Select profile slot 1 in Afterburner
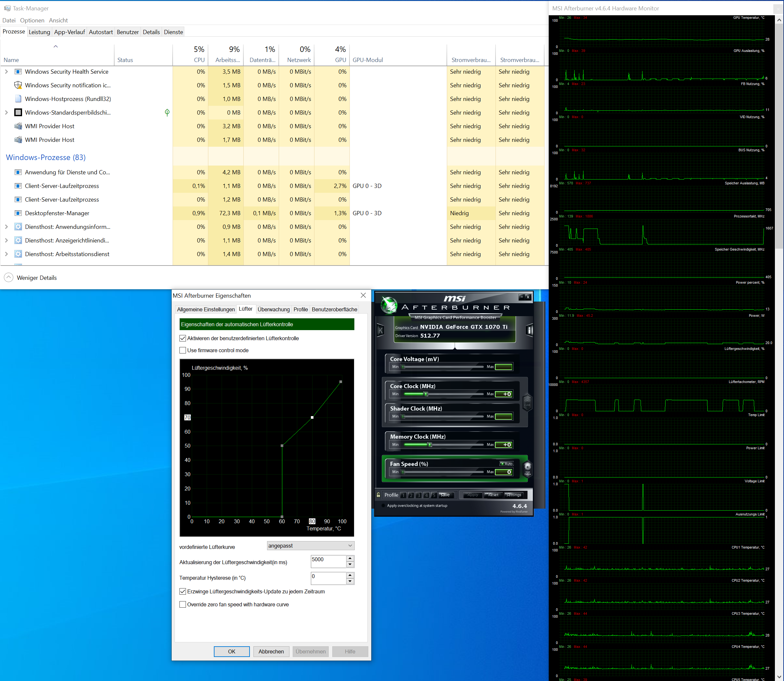The image size is (784, 681). click(403, 495)
